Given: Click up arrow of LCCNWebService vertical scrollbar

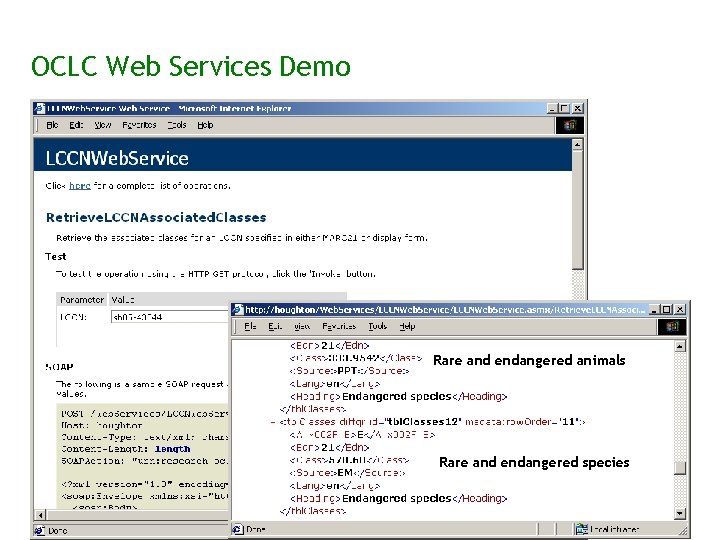Looking at the screenshot, I should [x=578, y=145].
